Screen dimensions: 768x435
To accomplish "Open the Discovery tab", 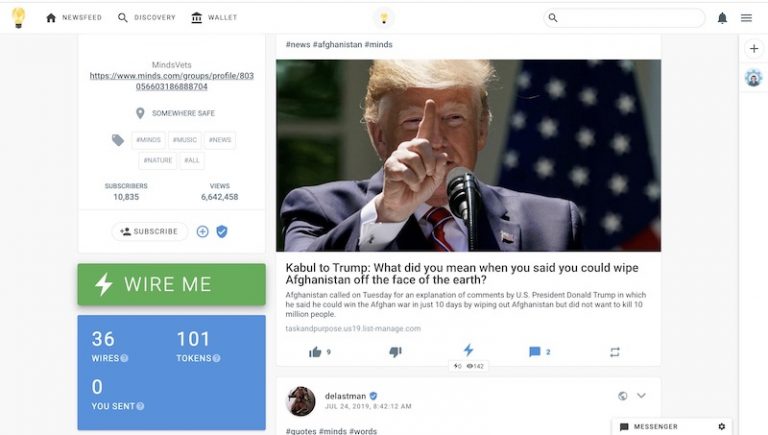I will pos(146,18).
